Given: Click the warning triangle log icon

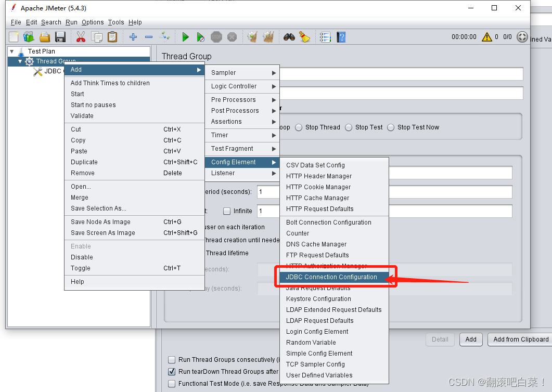Looking at the screenshot, I should [x=487, y=36].
